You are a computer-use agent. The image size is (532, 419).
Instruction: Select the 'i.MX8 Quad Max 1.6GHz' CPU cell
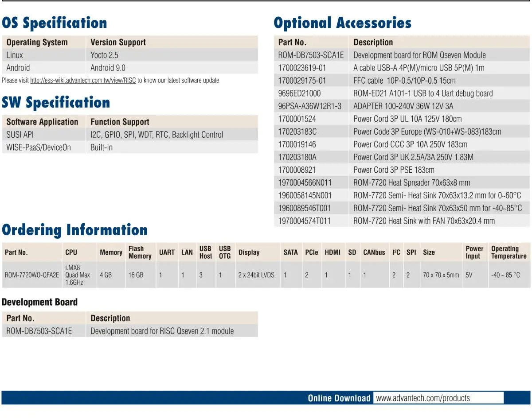coord(78,275)
